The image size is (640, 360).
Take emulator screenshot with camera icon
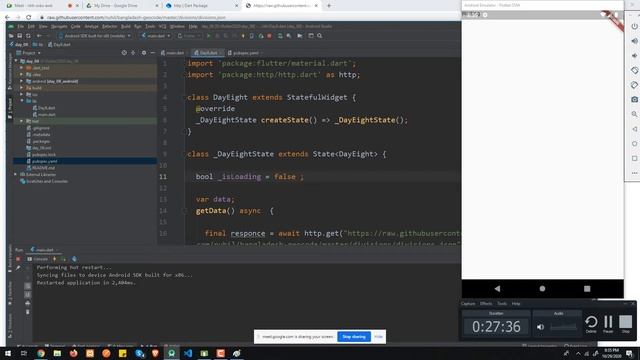tap(634, 100)
